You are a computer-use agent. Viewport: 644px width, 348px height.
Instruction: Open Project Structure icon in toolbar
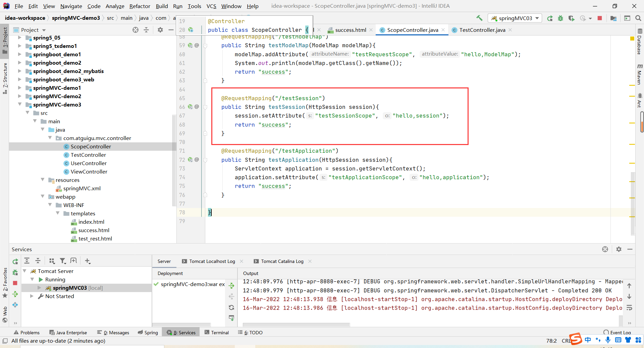click(x=613, y=18)
